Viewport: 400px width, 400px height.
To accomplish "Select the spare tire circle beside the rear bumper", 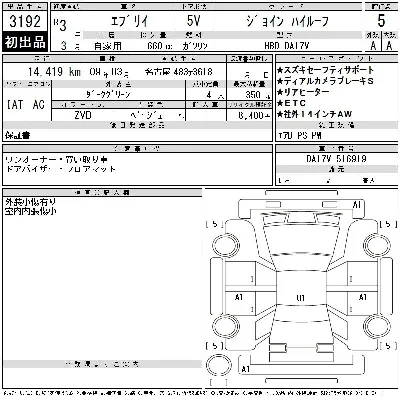I will point(219,366).
